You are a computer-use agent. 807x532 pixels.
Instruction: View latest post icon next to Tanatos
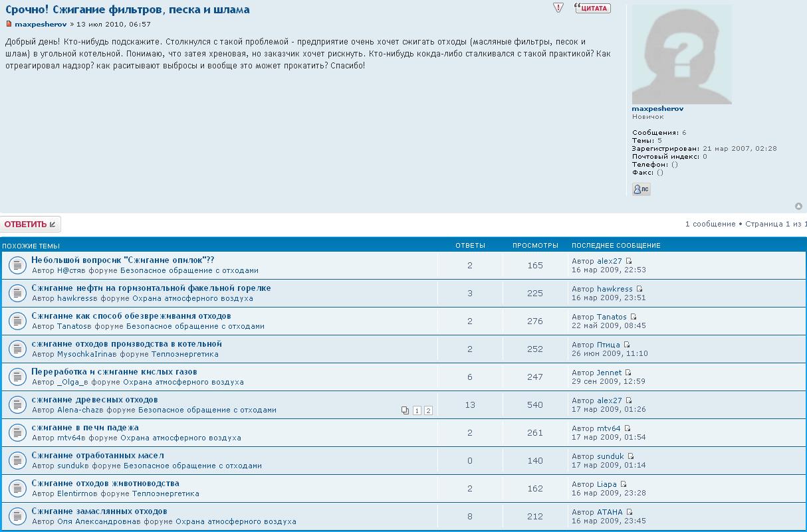click(x=634, y=317)
